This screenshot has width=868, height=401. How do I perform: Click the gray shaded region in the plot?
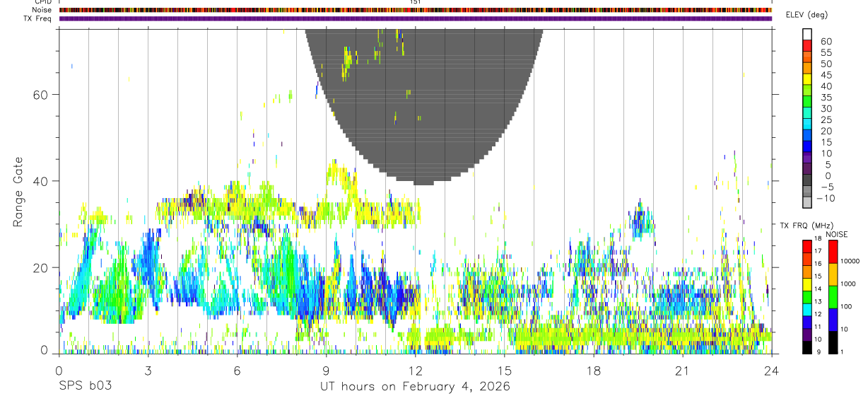click(423, 106)
